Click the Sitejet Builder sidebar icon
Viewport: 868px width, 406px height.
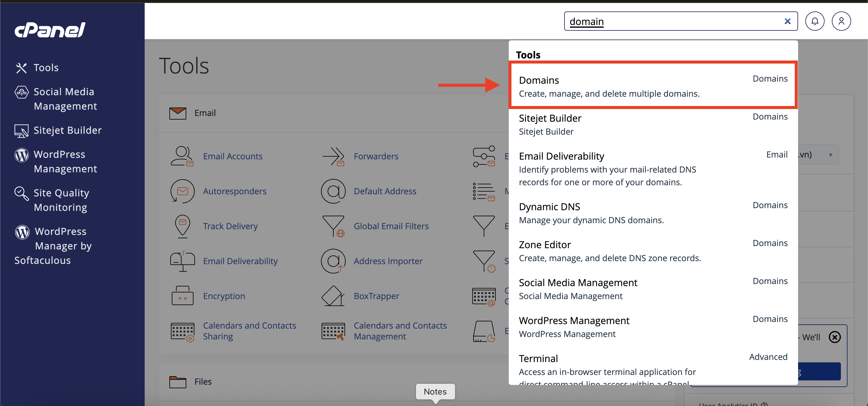click(x=22, y=131)
